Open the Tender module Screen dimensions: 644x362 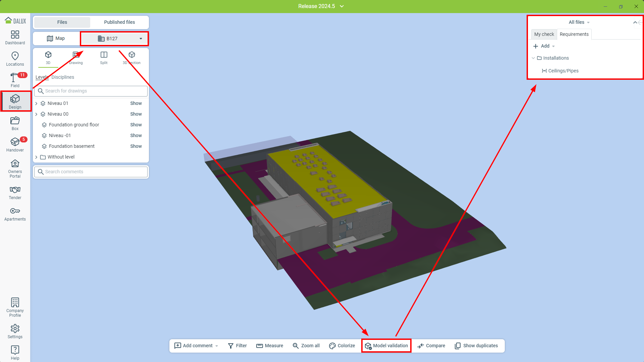(15, 192)
